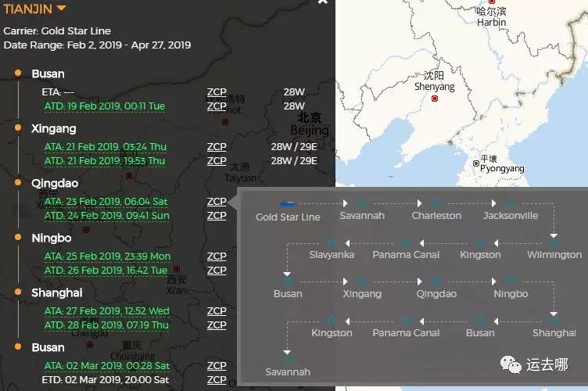Screen dimensions: 588x391
Task: Open ZCP link on ATD 28 Feb row
Action: click(x=217, y=325)
